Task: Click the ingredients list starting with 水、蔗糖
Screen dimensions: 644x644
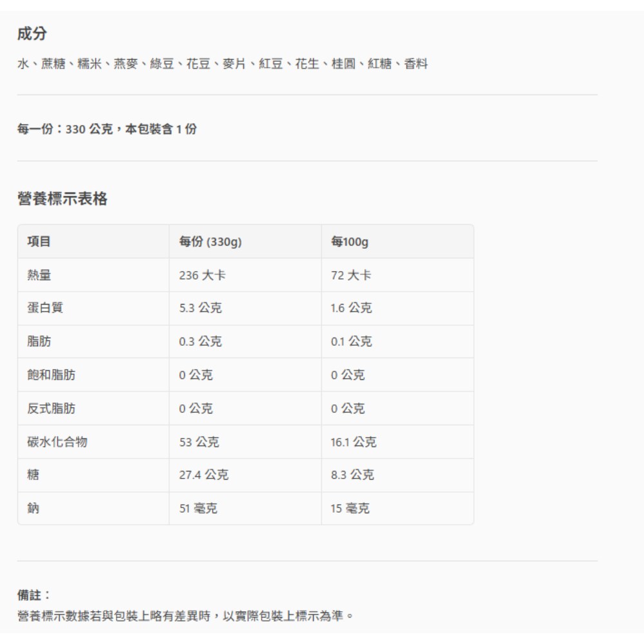Action: coord(223,64)
